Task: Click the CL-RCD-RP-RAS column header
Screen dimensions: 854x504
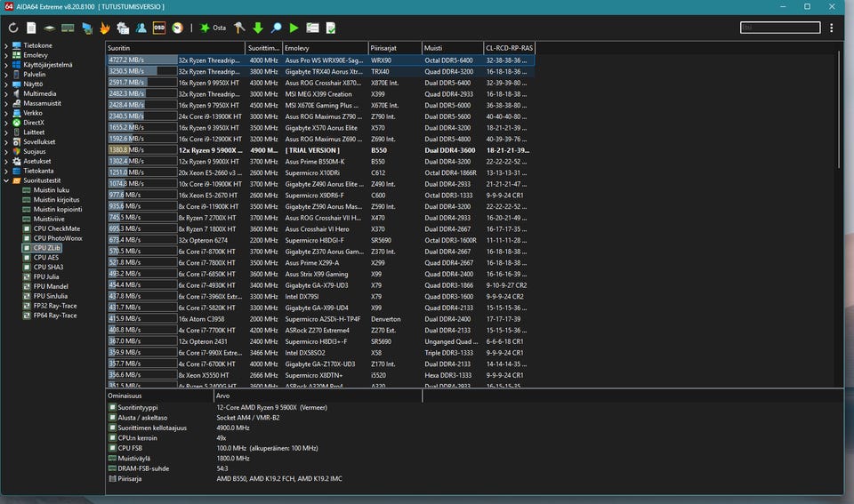Action: point(509,47)
